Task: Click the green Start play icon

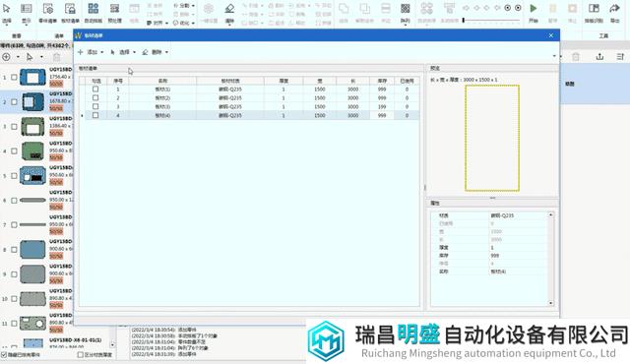Action: tap(534, 8)
